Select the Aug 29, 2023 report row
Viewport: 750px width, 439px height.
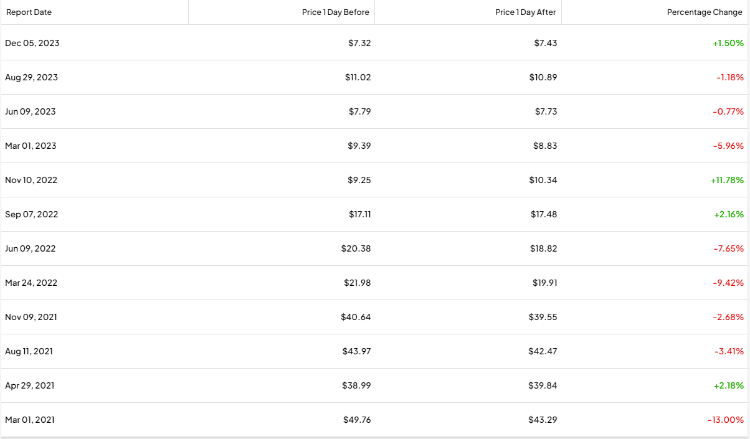coord(32,77)
